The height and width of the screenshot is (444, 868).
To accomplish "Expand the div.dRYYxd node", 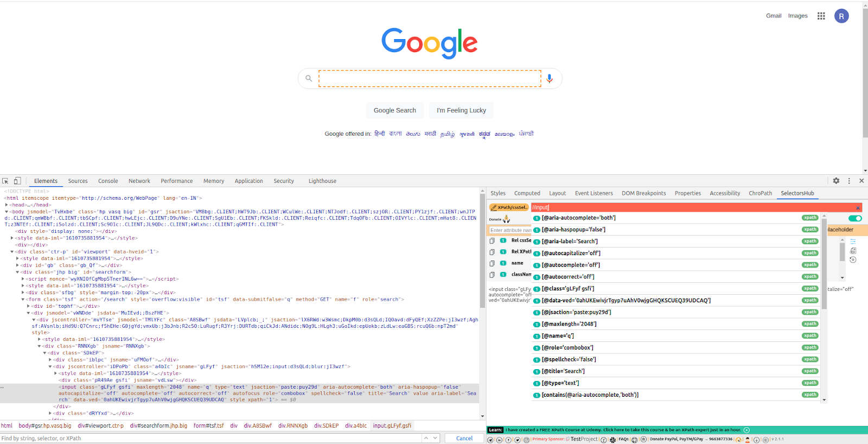I will pos(50,413).
